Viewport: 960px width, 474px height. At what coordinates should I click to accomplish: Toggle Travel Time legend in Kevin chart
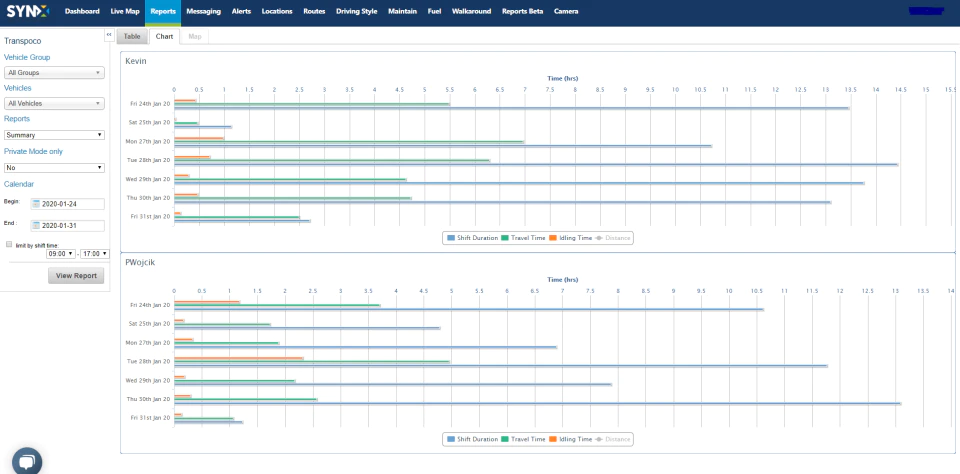pyautogui.click(x=523, y=238)
